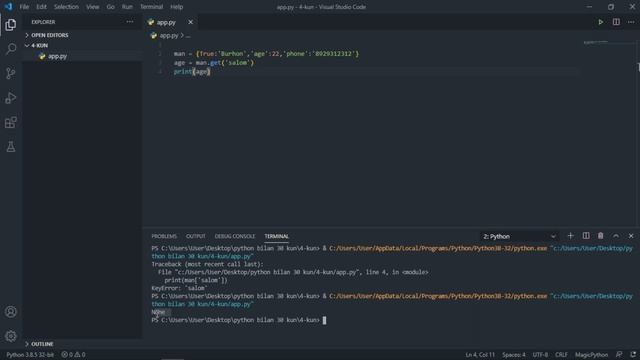Open notifications bell in status bar
The width and height of the screenshot is (640, 360).
[x=633, y=355]
